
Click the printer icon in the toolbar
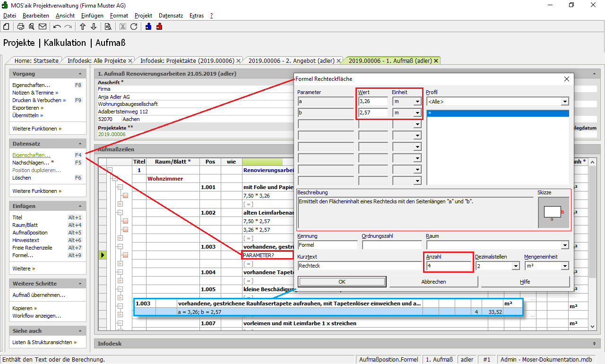click(x=21, y=26)
